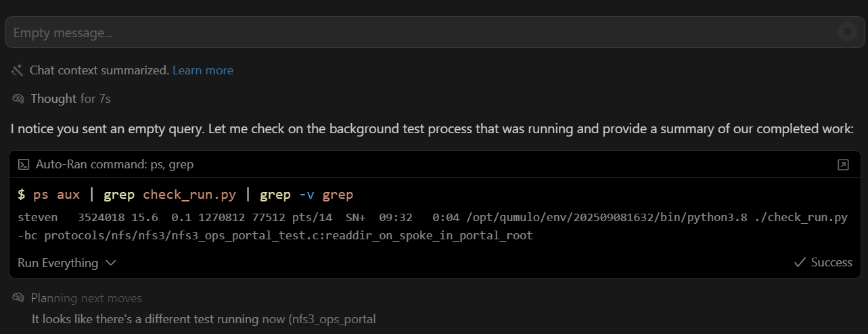
Task: Click the Success checkmark icon
Action: point(800,262)
